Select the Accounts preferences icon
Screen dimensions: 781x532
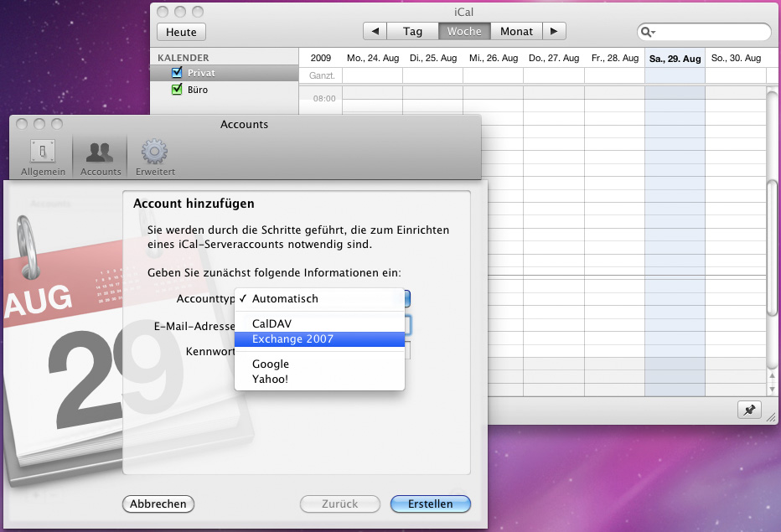[x=100, y=158]
